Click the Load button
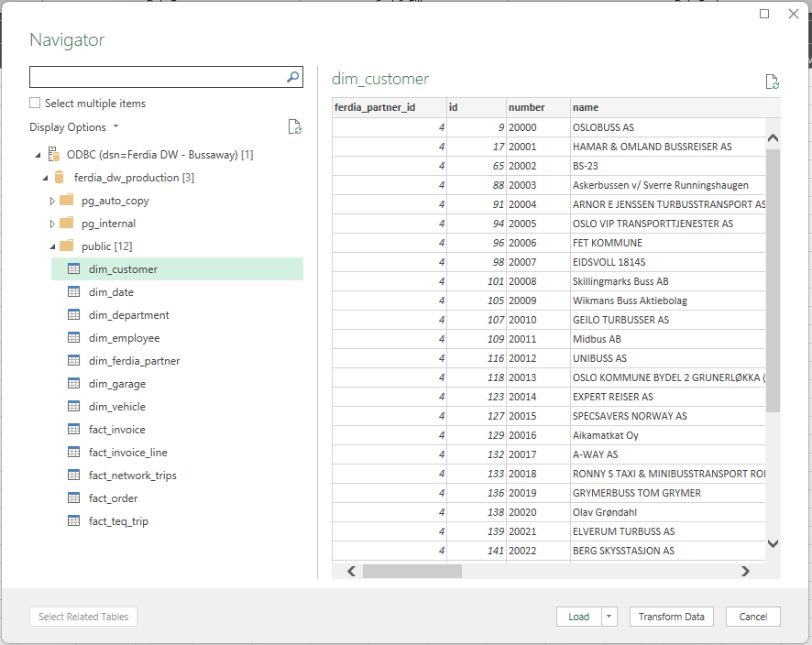The height and width of the screenshot is (645, 812). point(579,617)
